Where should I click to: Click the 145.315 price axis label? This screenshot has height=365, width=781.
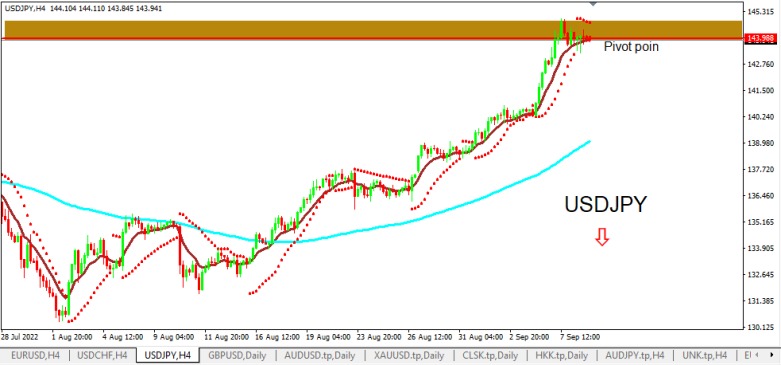coord(760,11)
